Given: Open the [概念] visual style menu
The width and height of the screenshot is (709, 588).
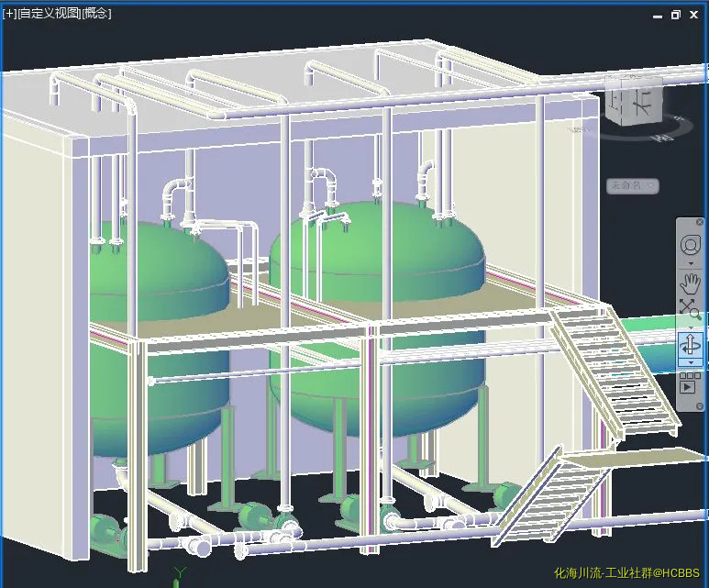Looking at the screenshot, I should 95,13.
